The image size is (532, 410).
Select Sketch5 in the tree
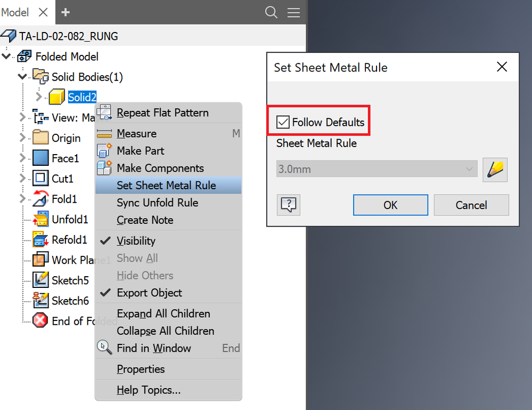70,280
